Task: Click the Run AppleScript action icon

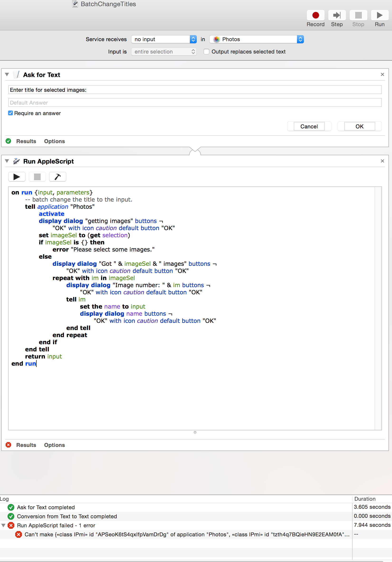Action: click(x=16, y=161)
